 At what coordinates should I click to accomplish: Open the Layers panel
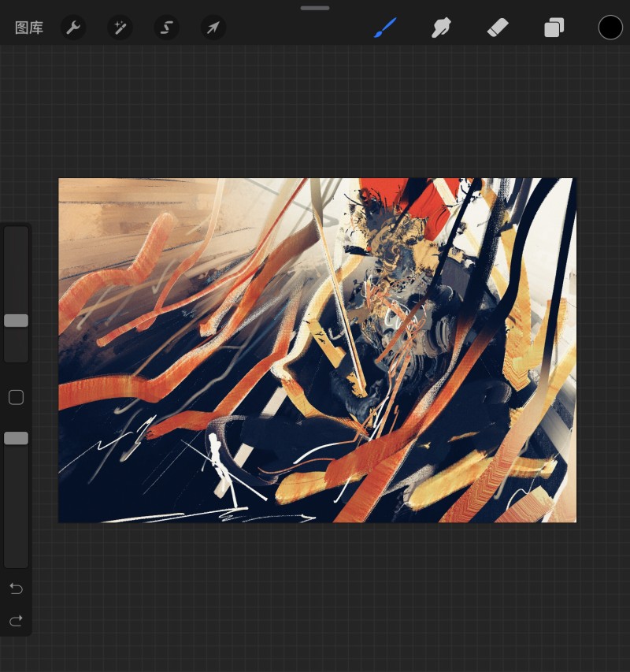click(554, 28)
